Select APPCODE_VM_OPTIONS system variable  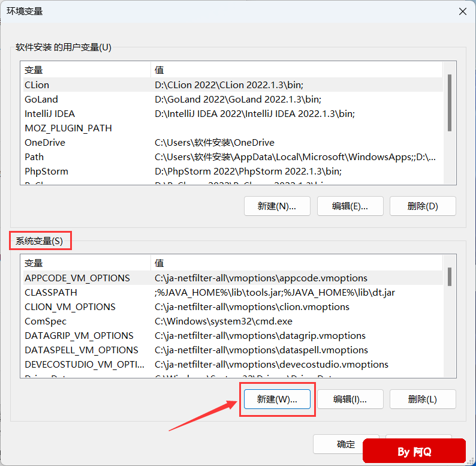tap(233, 278)
